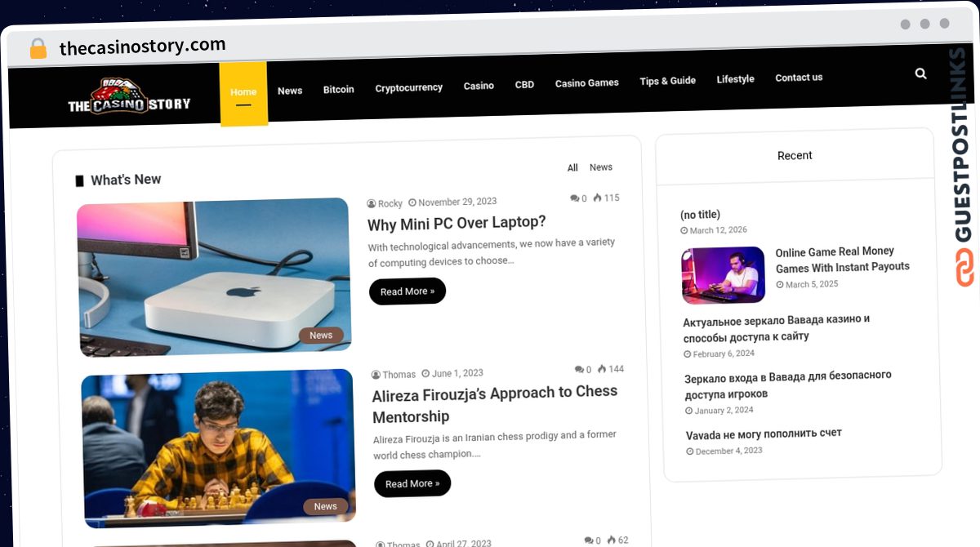Click the comment count icon on Mini PC post
This screenshot has width=980, height=547.
tap(574, 198)
